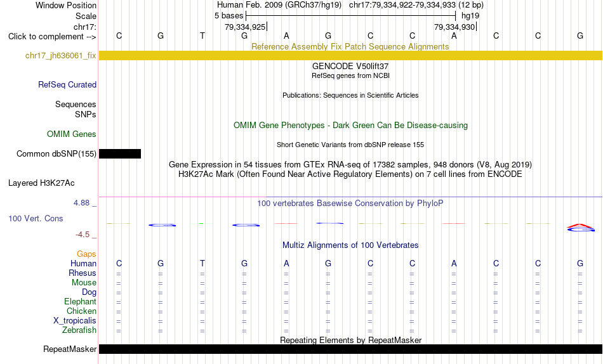Open the RefSeq Curated track label
Viewport: 603px width, 364px height.
67,84
